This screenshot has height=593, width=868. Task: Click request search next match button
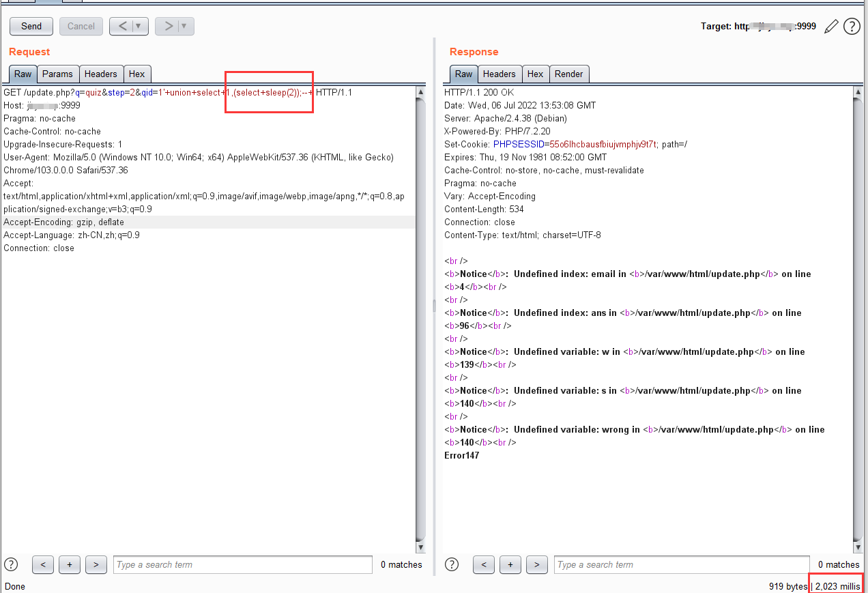coord(96,564)
